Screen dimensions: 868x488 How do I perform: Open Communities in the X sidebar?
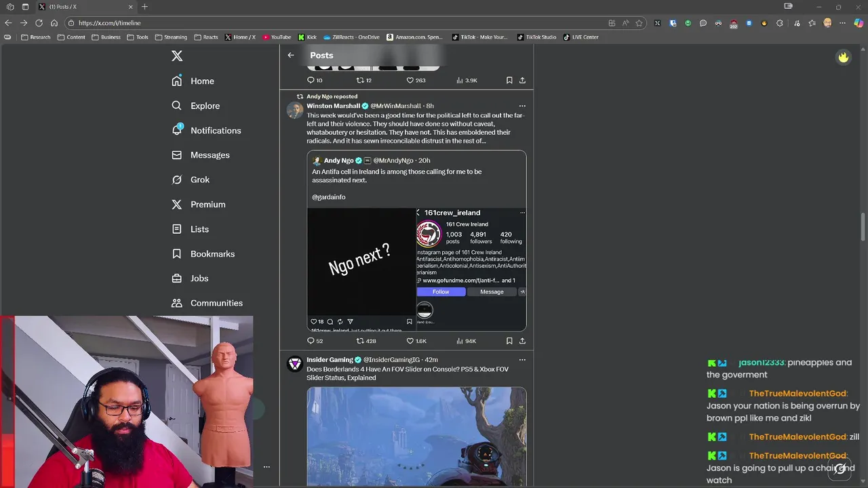(x=208, y=303)
